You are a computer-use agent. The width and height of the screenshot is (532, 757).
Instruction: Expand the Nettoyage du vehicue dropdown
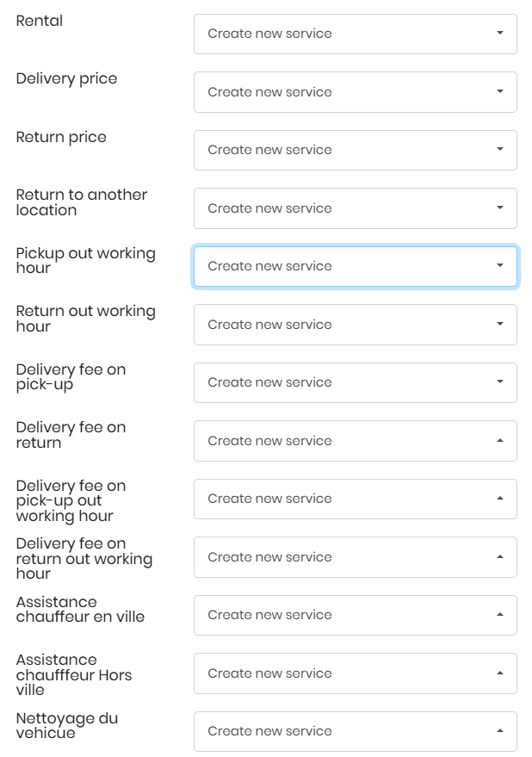[355, 731]
